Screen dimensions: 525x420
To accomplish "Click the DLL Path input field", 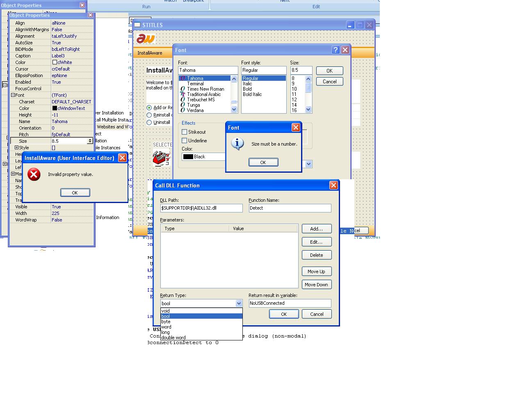I will pyautogui.click(x=201, y=208).
